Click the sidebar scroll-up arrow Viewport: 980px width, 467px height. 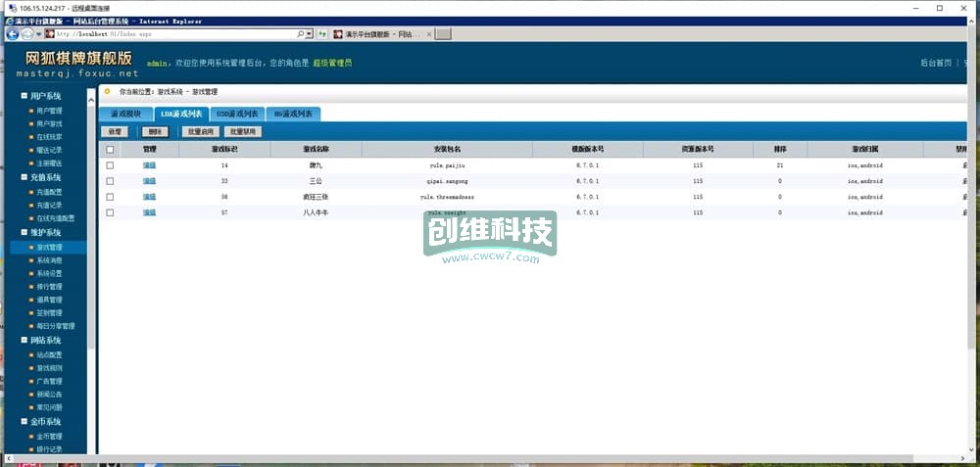[x=91, y=100]
